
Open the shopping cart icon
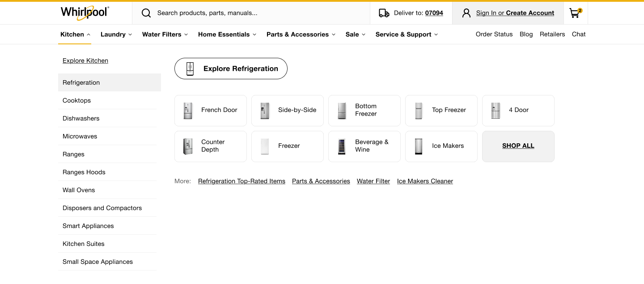pyautogui.click(x=575, y=13)
